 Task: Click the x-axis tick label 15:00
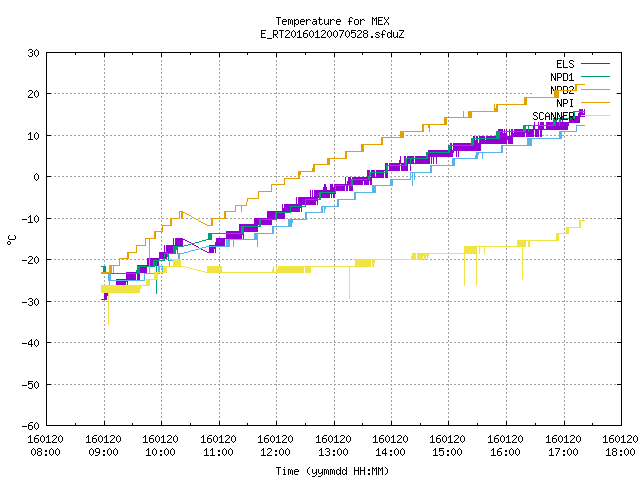[448, 452]
